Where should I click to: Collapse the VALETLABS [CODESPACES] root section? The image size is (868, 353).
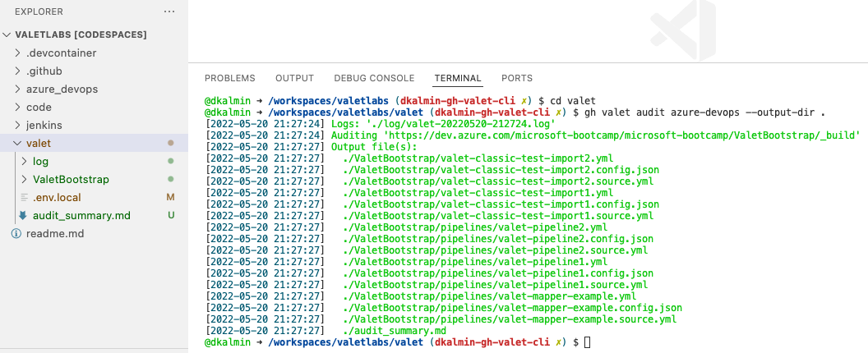7,34
